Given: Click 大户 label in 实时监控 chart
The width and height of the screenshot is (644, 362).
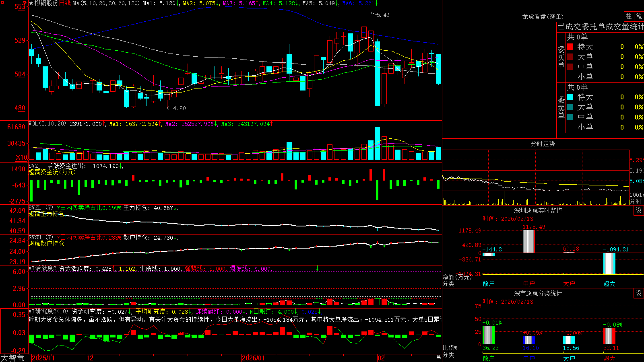Looking at the screenshot, I should point(569,284).
